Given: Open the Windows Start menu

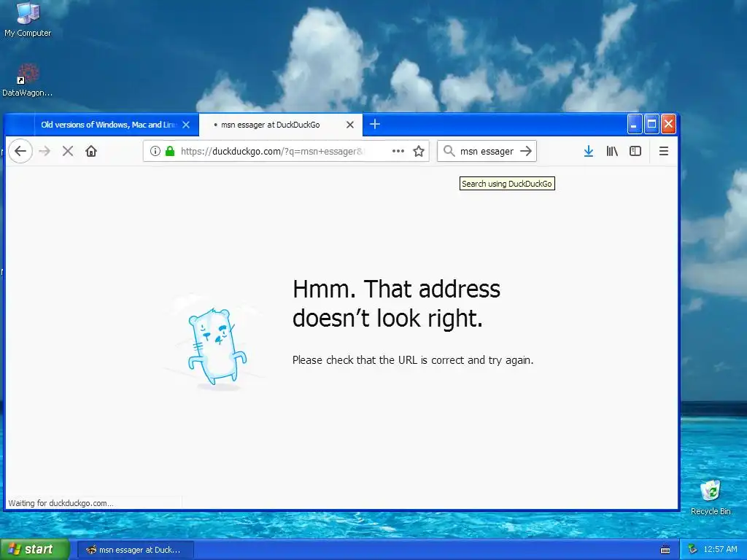Looking at the screenshot, I should (34, 550).
